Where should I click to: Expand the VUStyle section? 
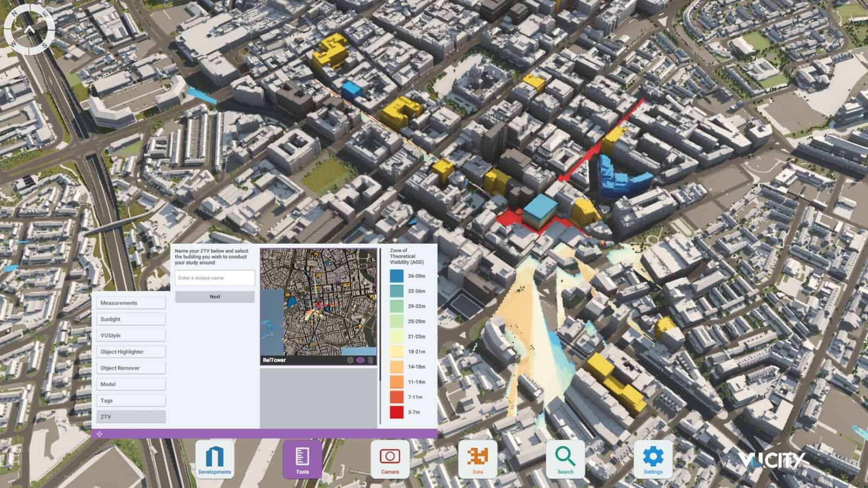(x=130, y=335)
